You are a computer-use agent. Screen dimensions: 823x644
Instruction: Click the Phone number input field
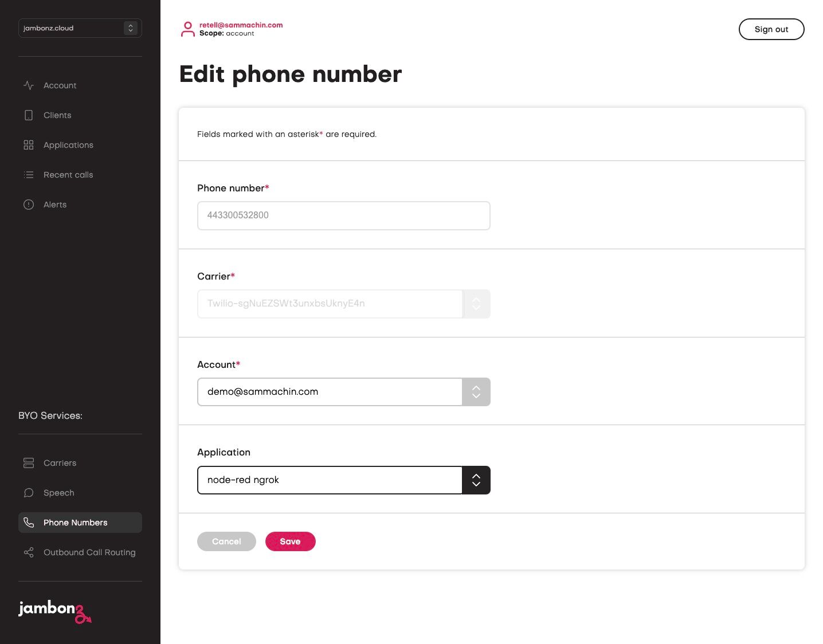click(343, 215)
